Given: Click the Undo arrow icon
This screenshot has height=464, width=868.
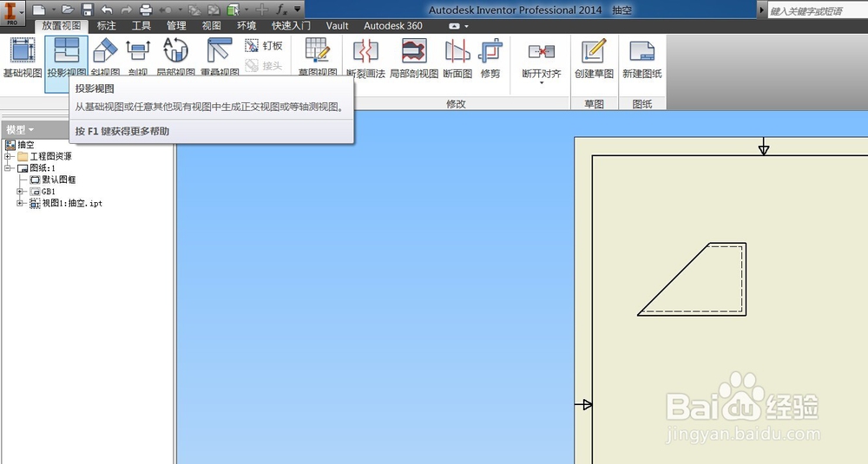Looking at the screenshot, I should point(107,10).
